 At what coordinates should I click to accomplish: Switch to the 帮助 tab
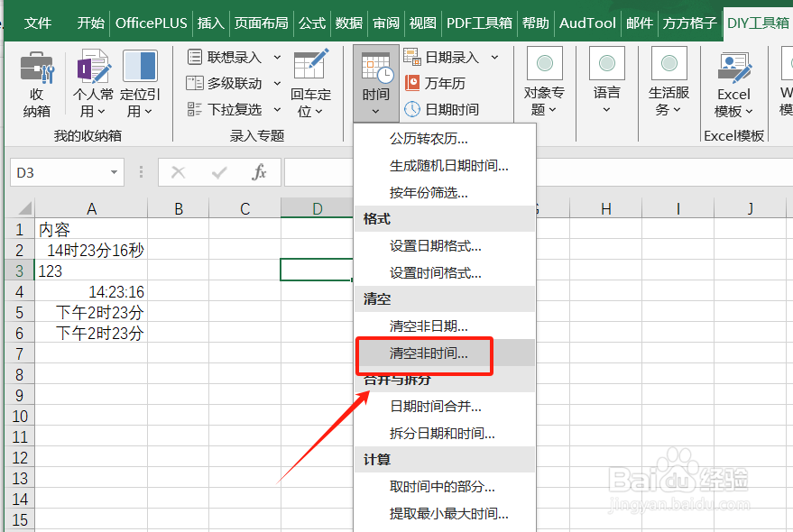click(536, 23)
